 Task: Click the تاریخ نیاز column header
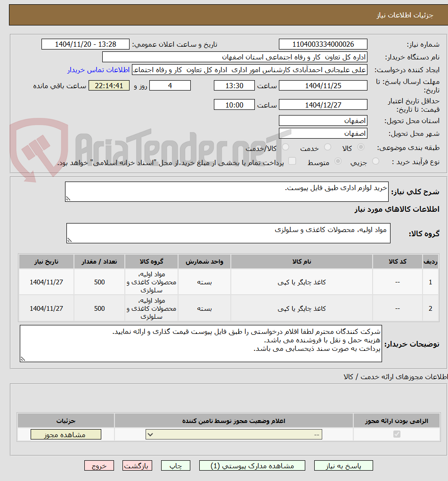pyautogui.click(x=46, y=261)
